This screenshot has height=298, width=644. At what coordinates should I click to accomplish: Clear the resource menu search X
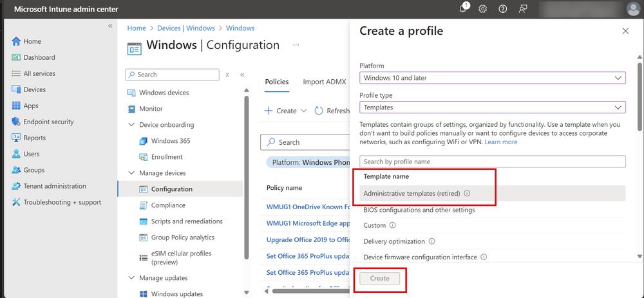pos(227,75)
